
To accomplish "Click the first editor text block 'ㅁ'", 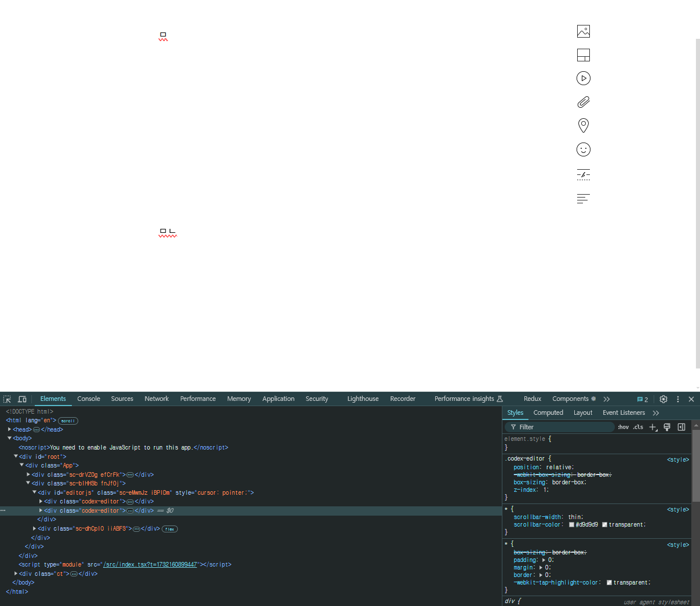I will pos(163,36).
